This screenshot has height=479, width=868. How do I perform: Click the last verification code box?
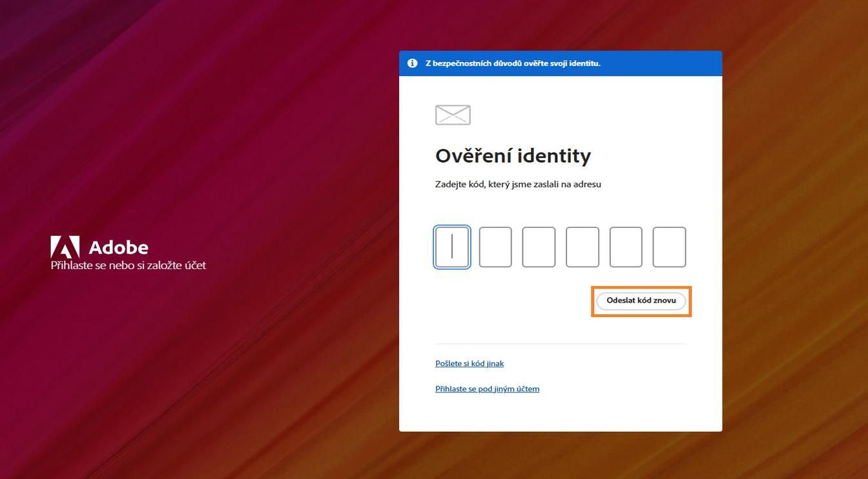pos(670,247)
